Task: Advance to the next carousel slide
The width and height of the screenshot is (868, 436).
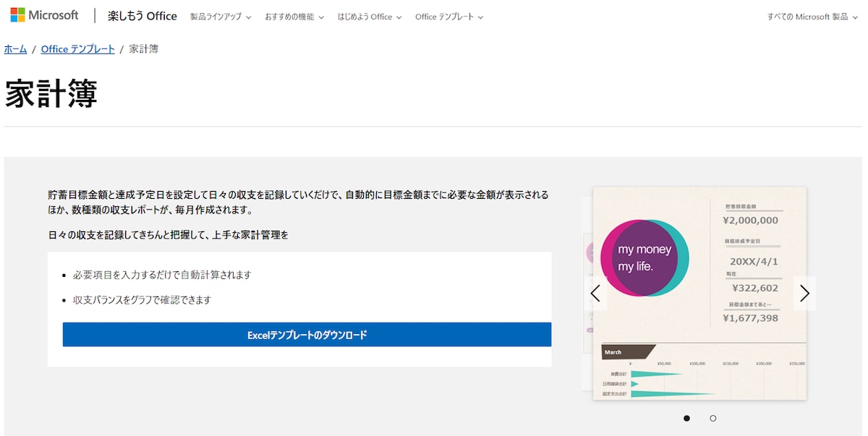Action: pos(804,293)
